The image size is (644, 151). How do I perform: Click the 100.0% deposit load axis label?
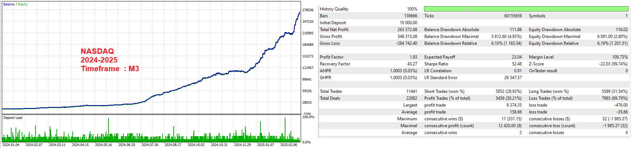(x=308, y=117)
